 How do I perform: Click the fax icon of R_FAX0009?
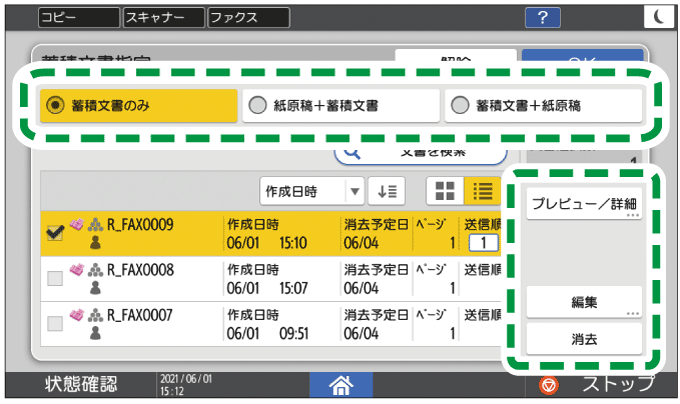click(x=77, y=224)
